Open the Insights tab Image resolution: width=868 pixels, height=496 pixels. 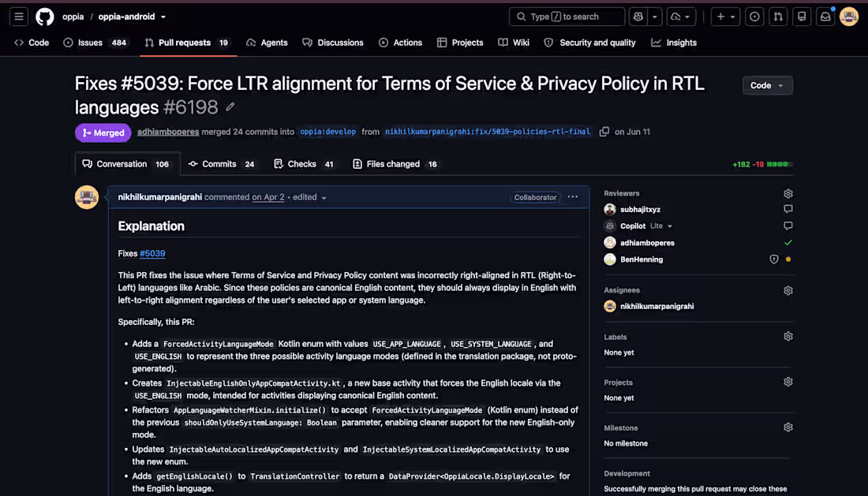point(674,43)
